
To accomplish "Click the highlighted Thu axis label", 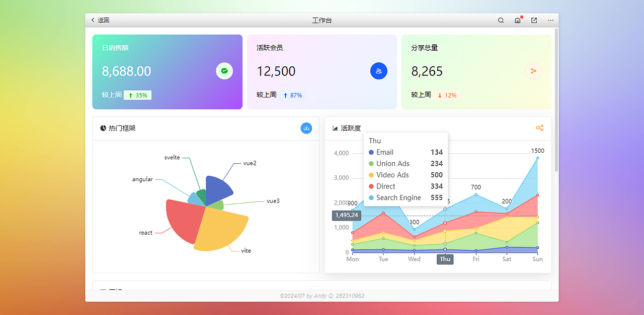I will click(x=445, y=259).
